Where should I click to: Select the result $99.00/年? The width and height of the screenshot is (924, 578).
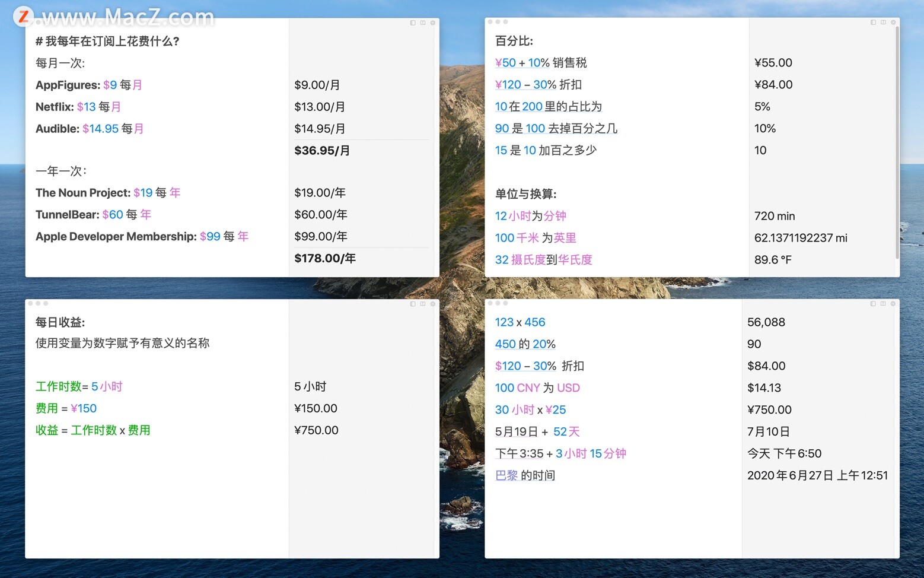click(x=321, y=237)
